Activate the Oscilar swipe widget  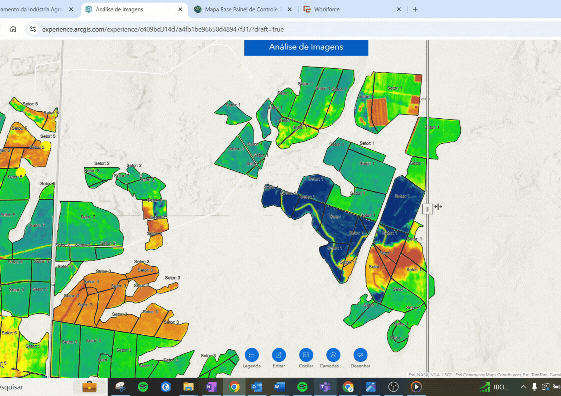tap(306, 355)
